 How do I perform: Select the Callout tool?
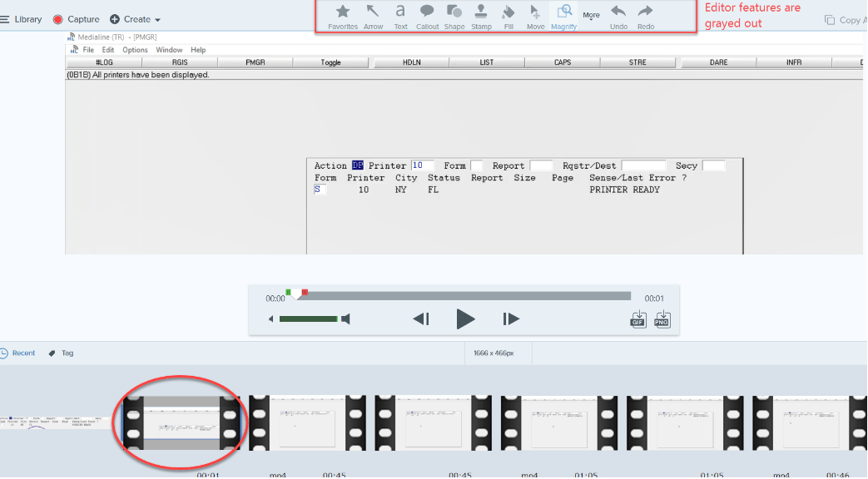coord(427,12)
